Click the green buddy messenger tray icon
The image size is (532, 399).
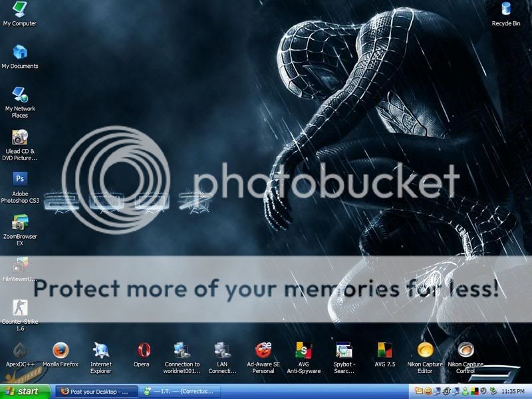coord(465,391)
